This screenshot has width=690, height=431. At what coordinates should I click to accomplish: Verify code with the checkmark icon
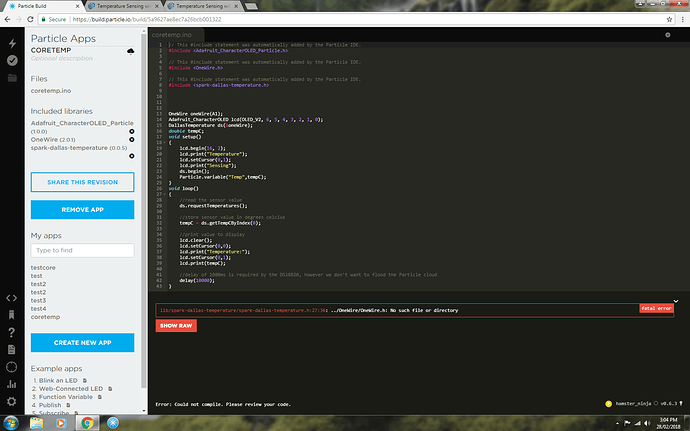point(12,60)
